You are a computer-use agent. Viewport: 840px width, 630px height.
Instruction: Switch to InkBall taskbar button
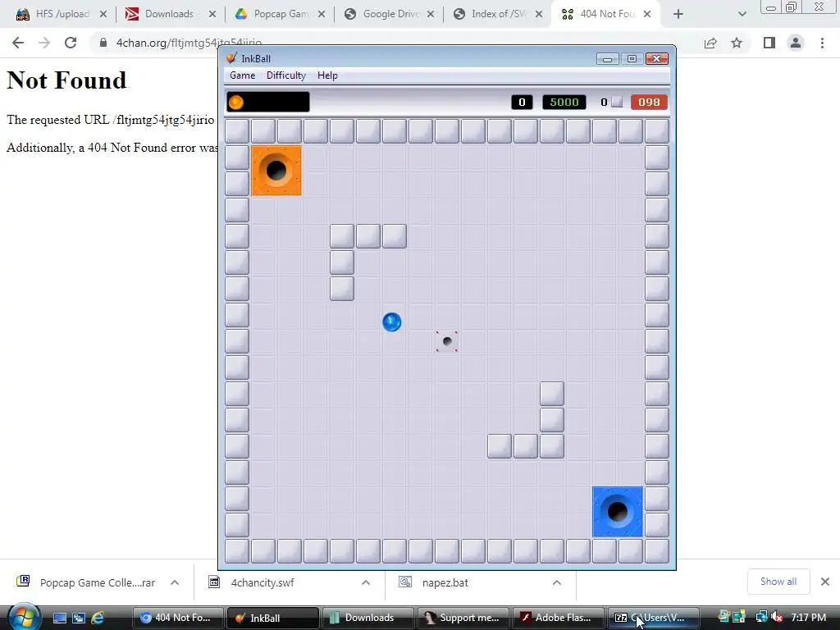coord(273,618)
